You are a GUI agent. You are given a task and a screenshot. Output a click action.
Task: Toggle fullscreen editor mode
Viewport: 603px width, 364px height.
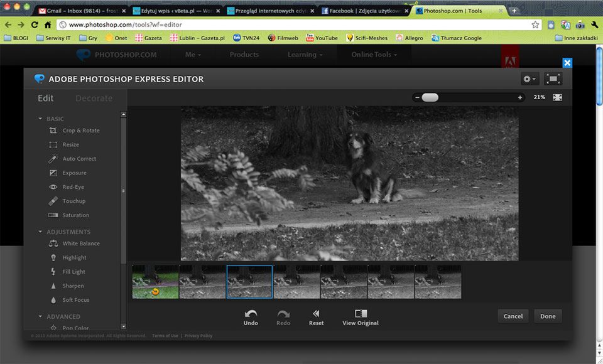[553, 79]
